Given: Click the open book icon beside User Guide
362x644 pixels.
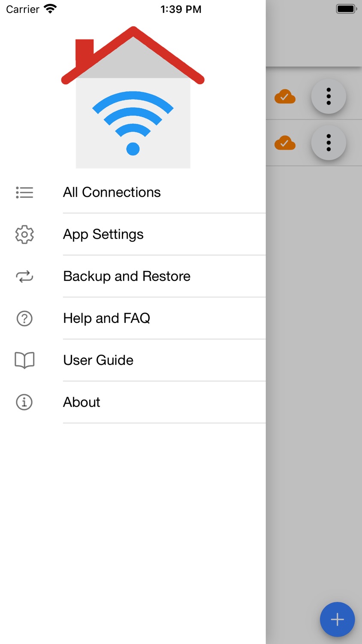Looking at the screenshot, I should point(24,360).
